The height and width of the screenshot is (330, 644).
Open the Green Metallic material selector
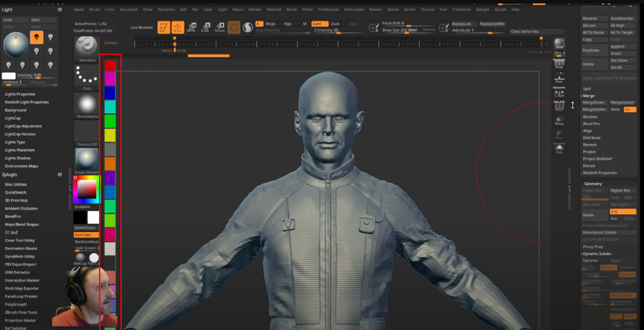click(87, 161)
